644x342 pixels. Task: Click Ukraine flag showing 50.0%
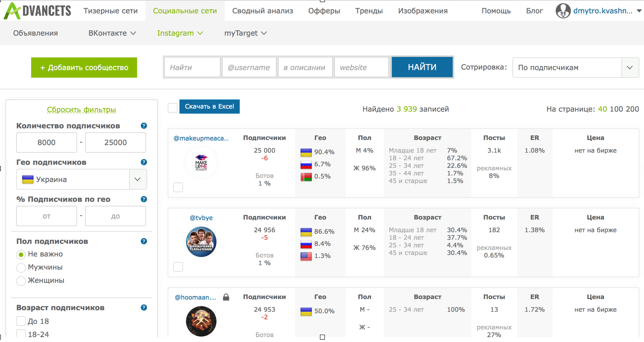[306, 311]
